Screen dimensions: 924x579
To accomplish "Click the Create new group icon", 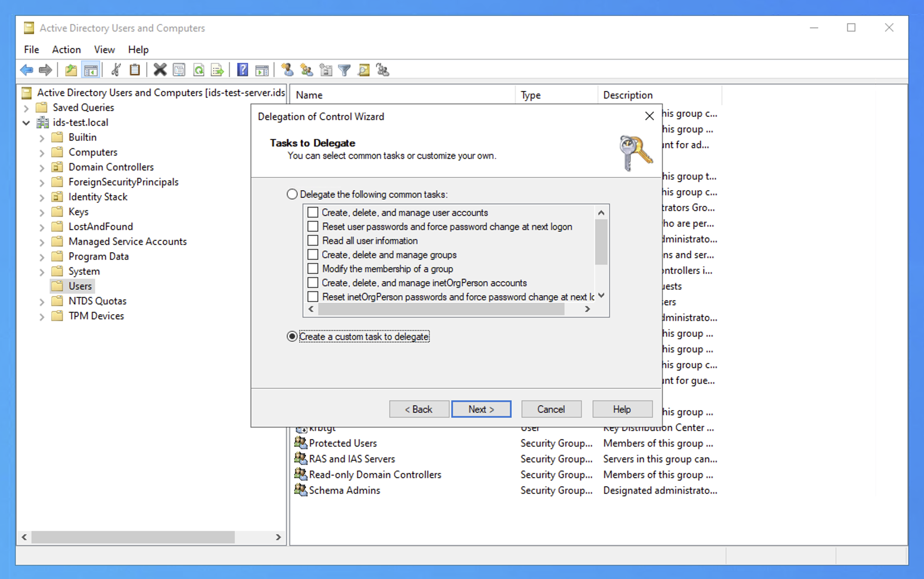I will click(x=306, y=70).
